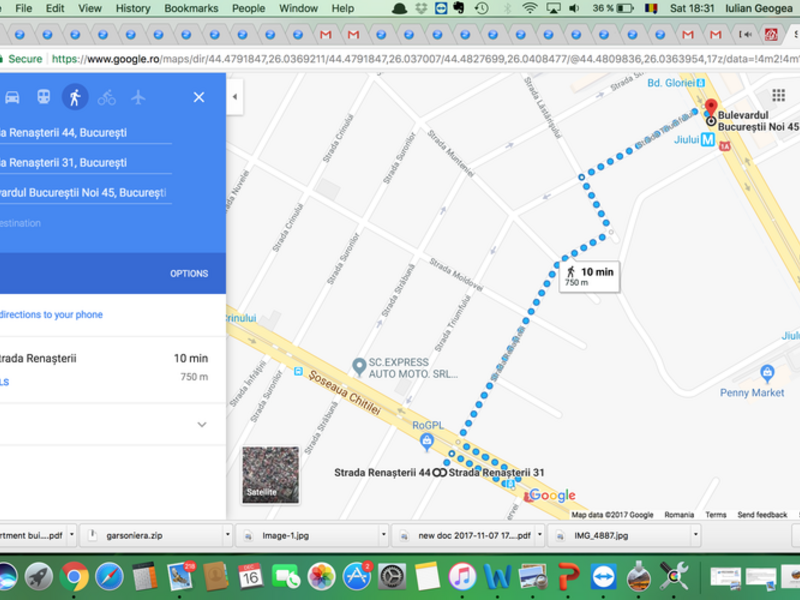The height and width of the screenshot is (600, 800).
Task: Select the walking travel mode
Action: pos(74,97)
